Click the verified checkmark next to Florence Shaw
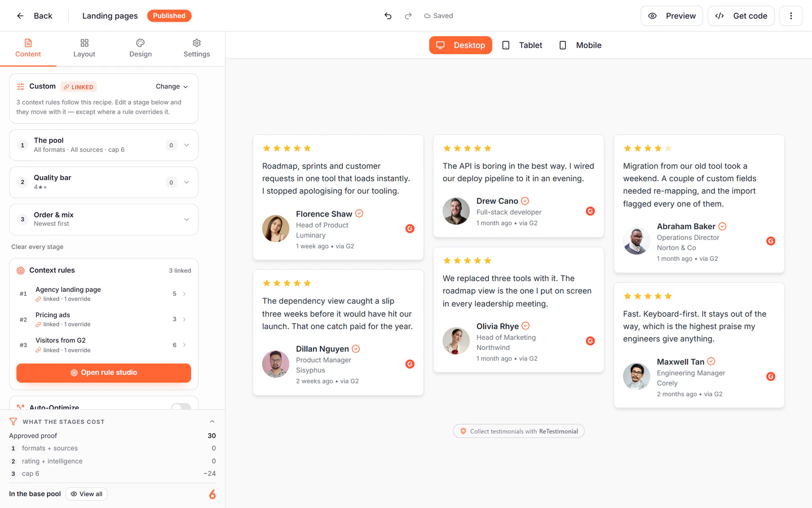The height and width of the screenshot is (508, 812). pyautogui.click(x=359, y=213)
